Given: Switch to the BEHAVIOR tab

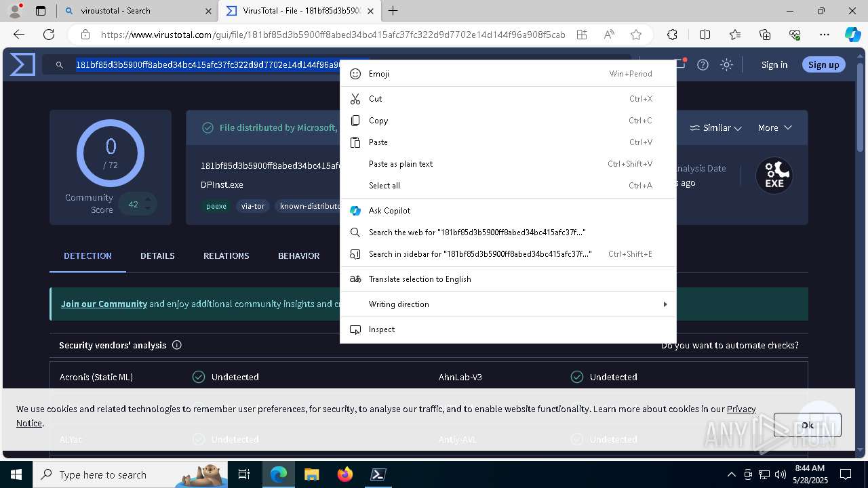Looking at the screenshot, I should [298, 256].
